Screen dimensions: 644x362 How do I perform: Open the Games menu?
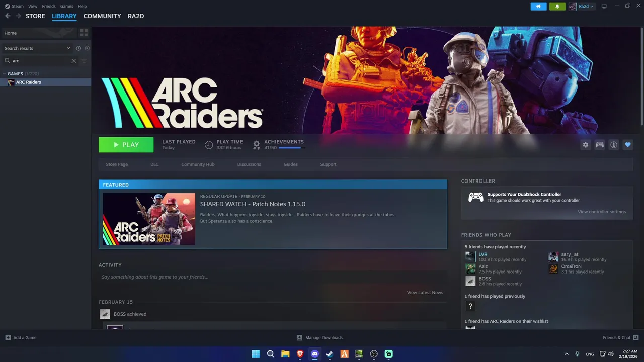[x=66, y=6]
